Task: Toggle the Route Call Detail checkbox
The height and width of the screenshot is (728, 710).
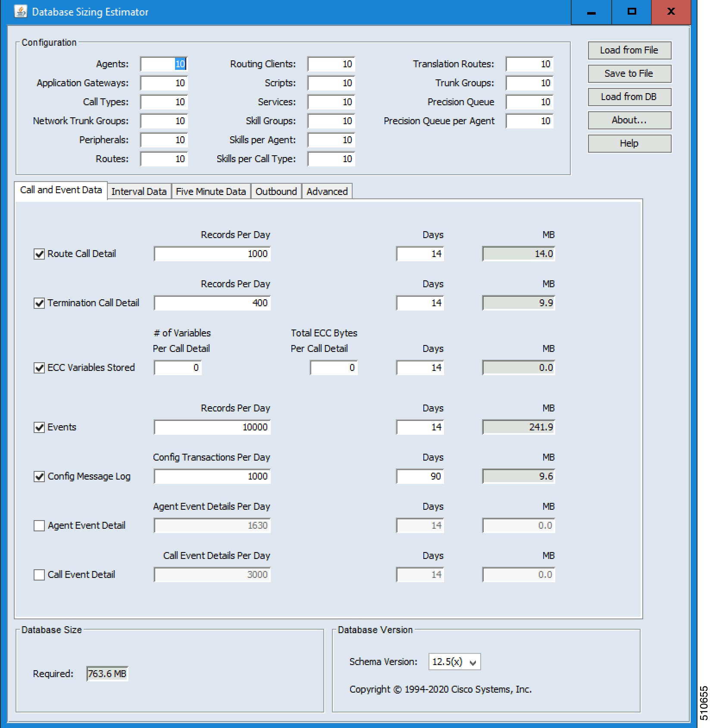Action: pyautogui.click(x=39, y=254)
